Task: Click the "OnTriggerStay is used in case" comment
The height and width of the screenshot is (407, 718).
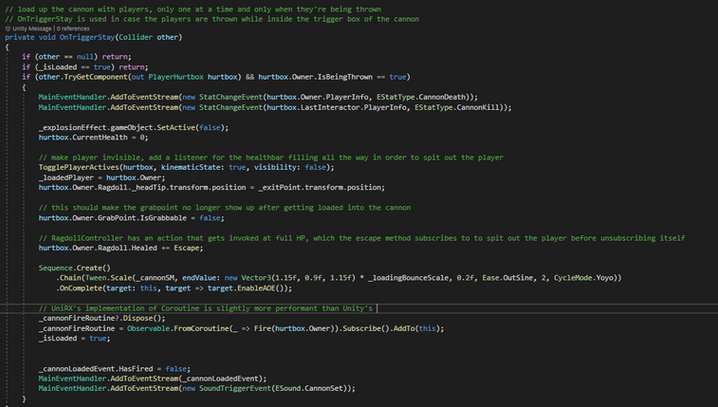Action: point(212,19)
